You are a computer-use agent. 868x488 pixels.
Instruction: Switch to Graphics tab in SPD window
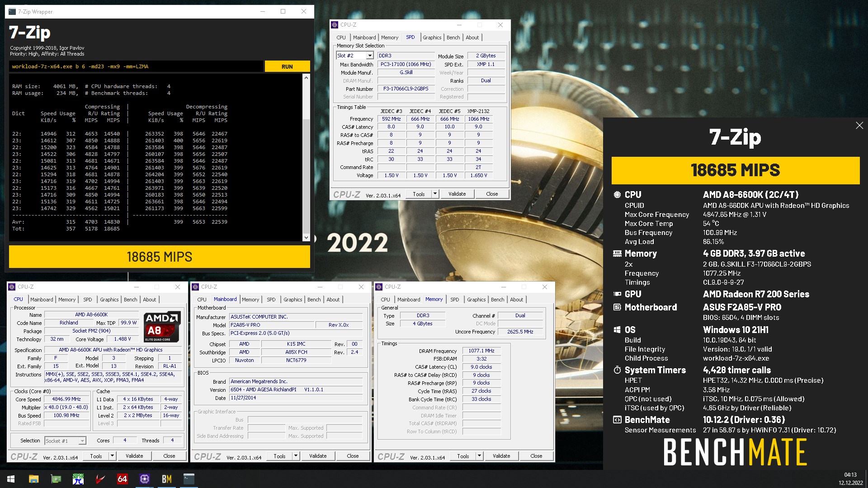pos(432,38)
